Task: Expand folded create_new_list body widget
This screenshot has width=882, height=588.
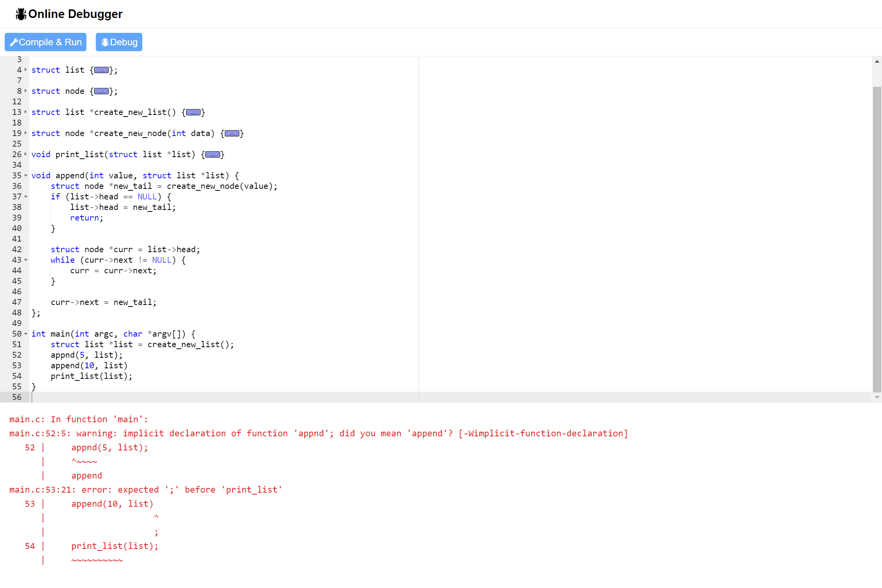Action: [193, 112]
